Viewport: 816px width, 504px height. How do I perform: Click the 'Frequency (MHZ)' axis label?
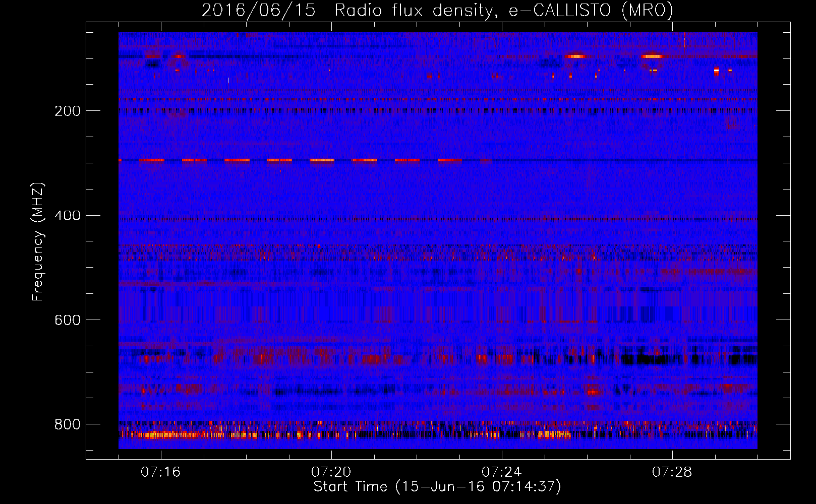click(x=38, y=242)
